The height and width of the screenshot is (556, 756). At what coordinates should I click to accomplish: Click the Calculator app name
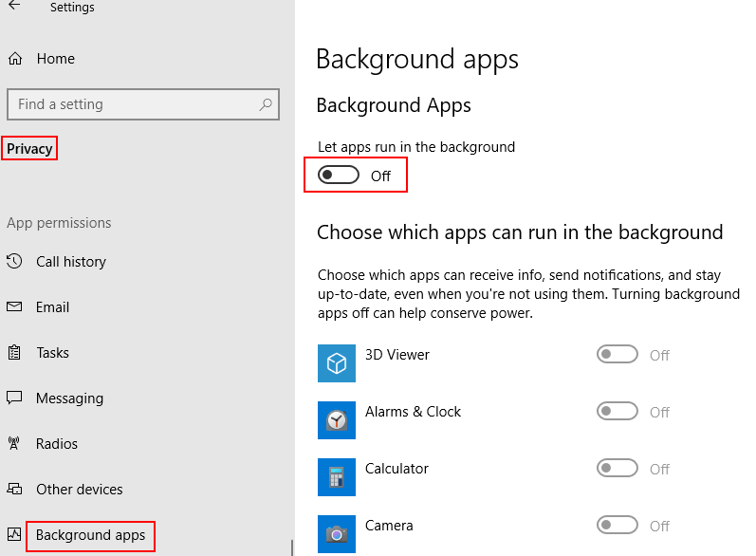[x=396, y=469]
